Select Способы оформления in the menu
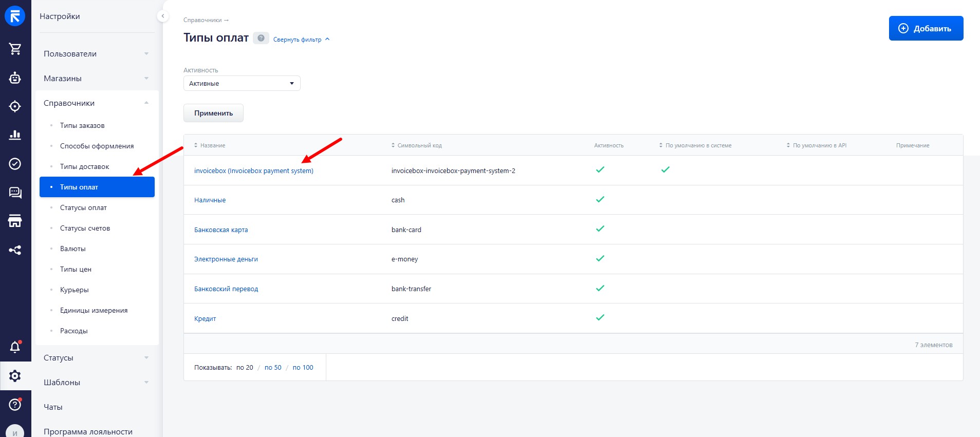This screenshot has height=437, width=980. (x=97, y=146)
